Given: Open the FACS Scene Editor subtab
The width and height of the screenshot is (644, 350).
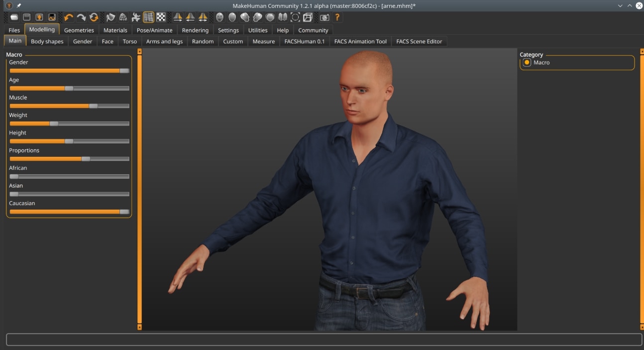Looking at the screenshot, I should click(x=419, y=42).
